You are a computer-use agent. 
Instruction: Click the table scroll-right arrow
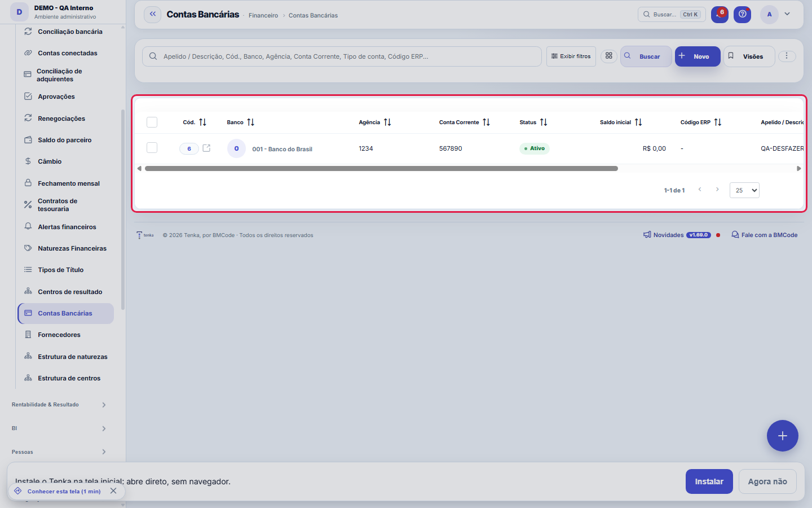(798, 168)
